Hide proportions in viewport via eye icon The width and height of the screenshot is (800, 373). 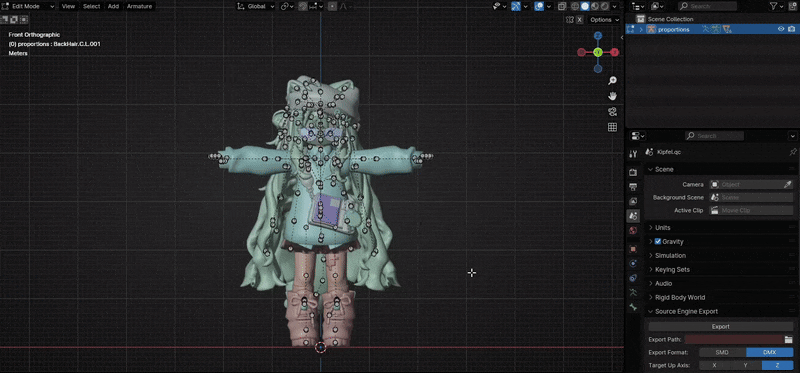781,30
